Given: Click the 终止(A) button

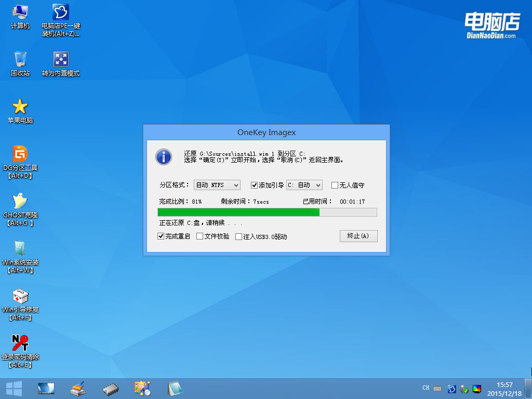Looking at the screenshot, I should click(x=358, y=236).
